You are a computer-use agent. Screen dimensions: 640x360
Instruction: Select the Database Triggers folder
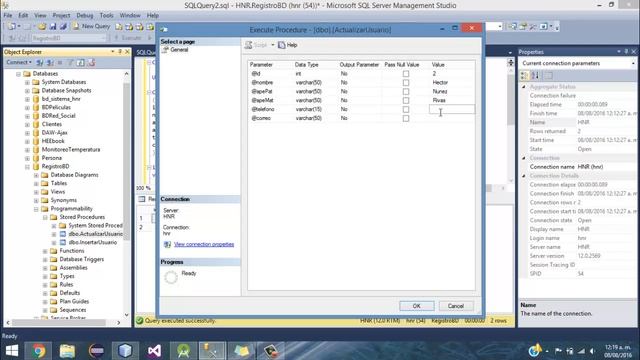point(82,259)
